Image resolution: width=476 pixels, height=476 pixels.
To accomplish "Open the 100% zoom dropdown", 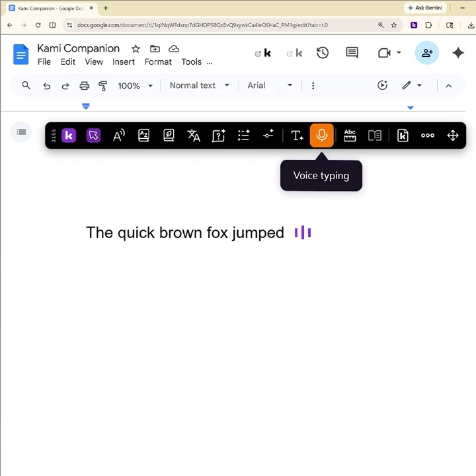I will pyautogui.click(x=135, y=86).
